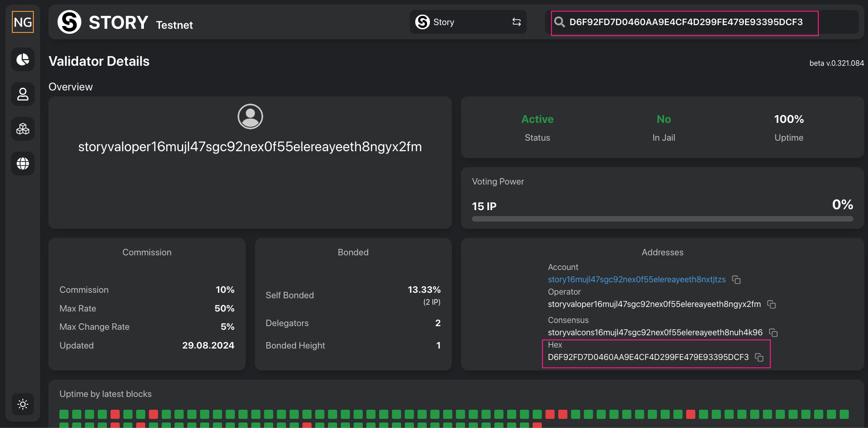Open the Story network selector dropdown
This screenshot has width=868, height=428.
[x=467, y=22]
